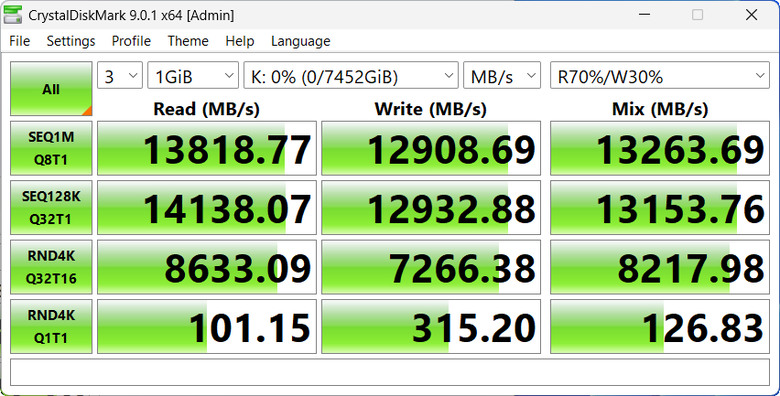This screenshot has height=396, width=780.
Task: Start the RND4K Q1T1 test
Action: point(51,326)
